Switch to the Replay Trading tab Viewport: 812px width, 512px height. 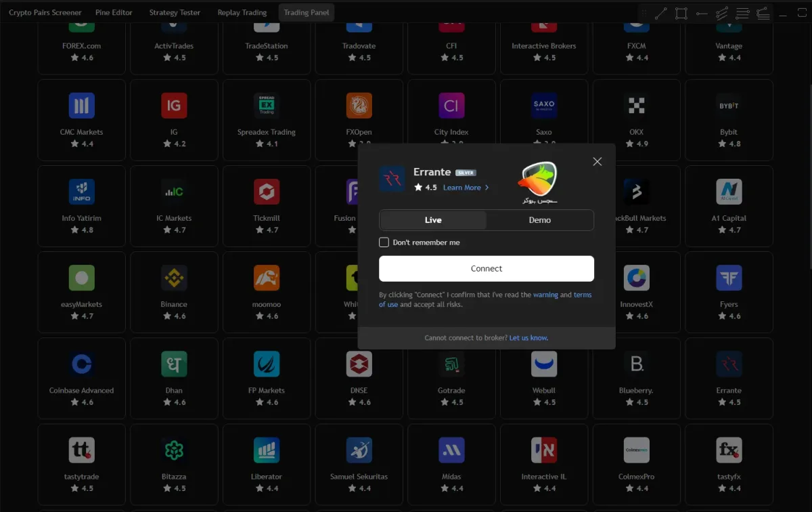(242, 12)
